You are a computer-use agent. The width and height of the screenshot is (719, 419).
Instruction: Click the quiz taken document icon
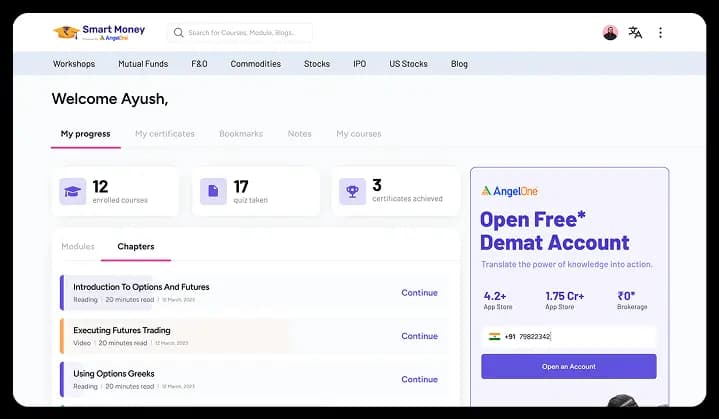pos(213,191)
